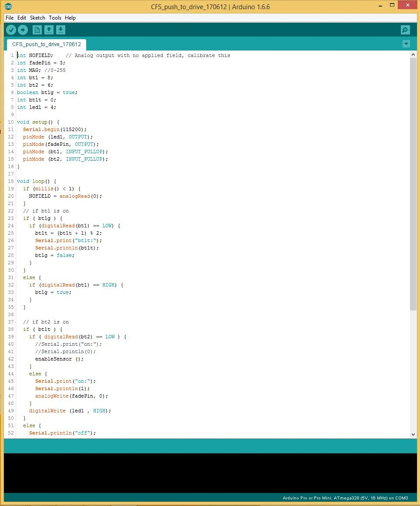The height and width of the screenshot is (506, 420).
Task: Click the scrollbar up arrow
Action: (413, 54)
